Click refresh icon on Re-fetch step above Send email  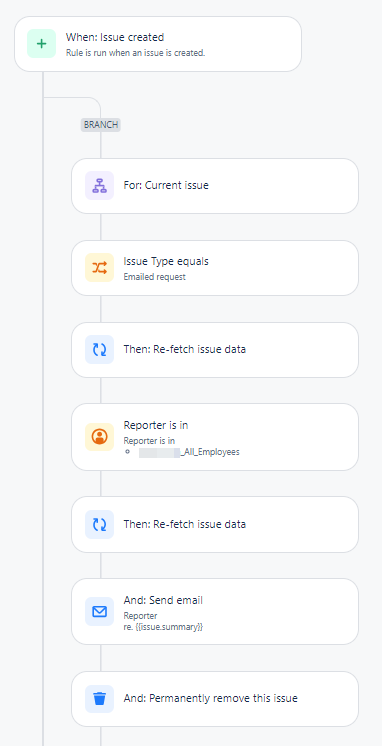[99, 524]
